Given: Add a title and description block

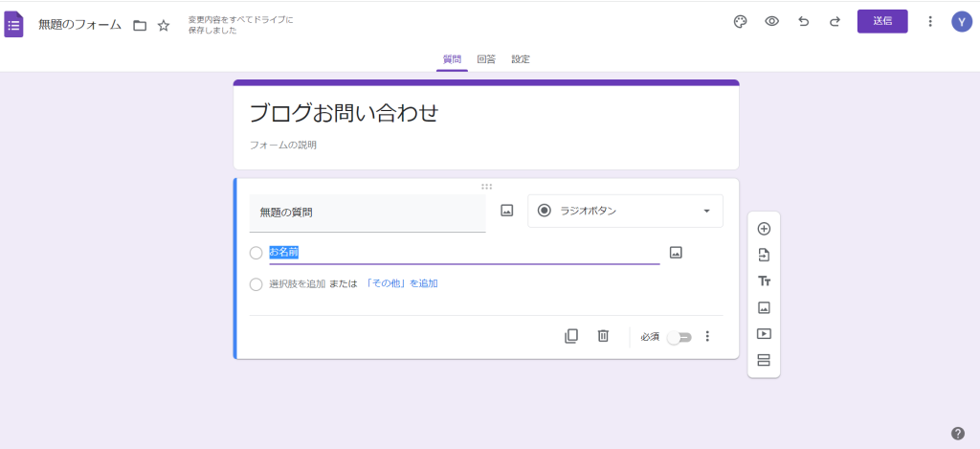Looking at the screenshot, I should pos(764,281).
